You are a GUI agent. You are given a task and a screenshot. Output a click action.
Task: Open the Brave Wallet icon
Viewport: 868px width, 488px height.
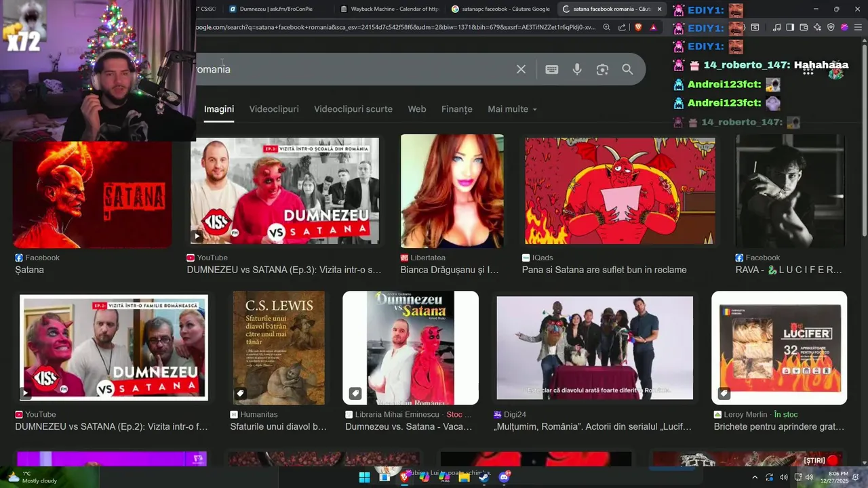coord(804,28)
